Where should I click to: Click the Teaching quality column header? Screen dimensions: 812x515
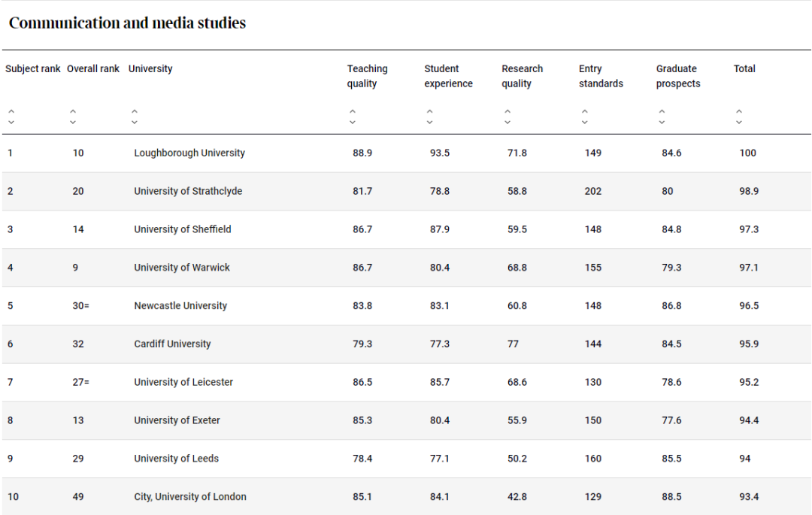click(x=367, y=76)
